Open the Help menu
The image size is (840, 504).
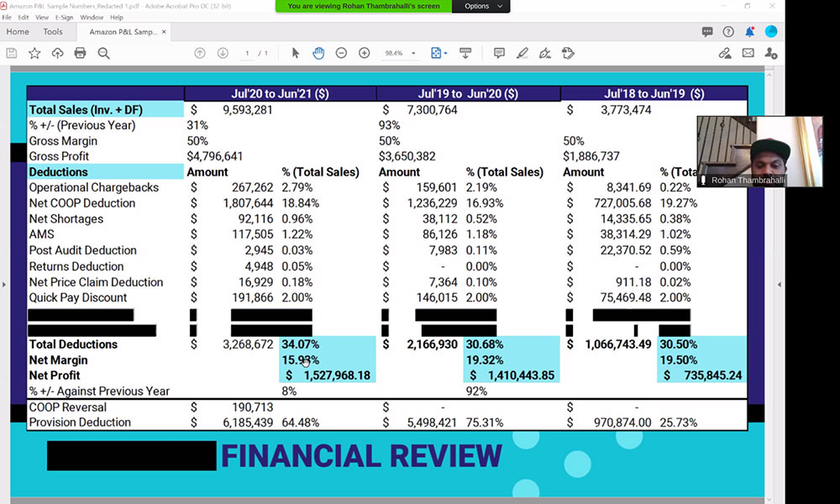[116, 17]
